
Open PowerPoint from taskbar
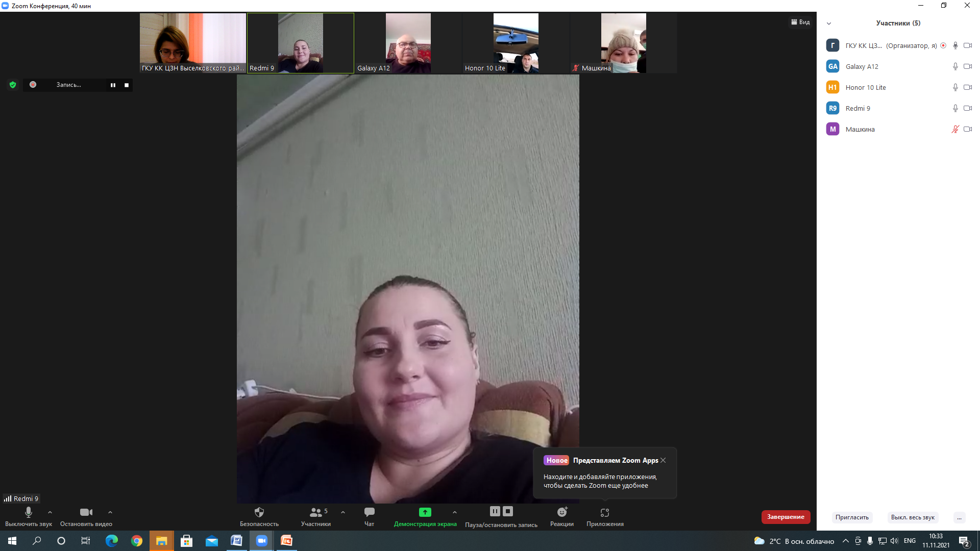286,541
